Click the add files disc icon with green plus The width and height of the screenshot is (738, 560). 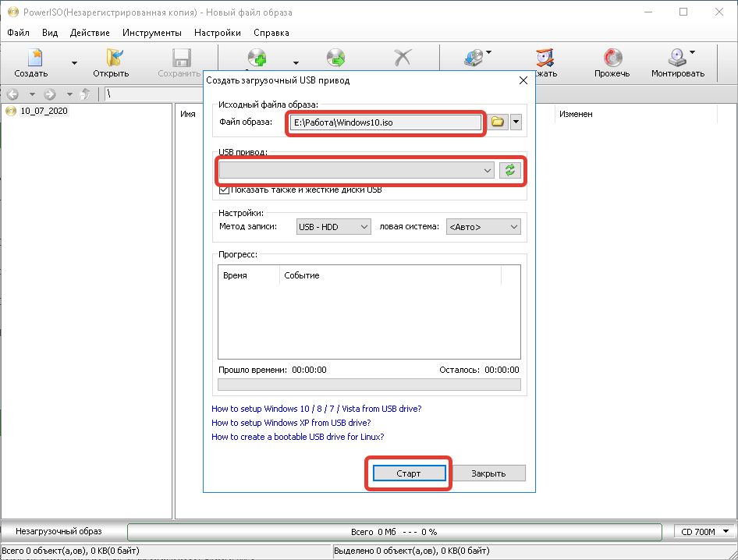pos(257,58)
